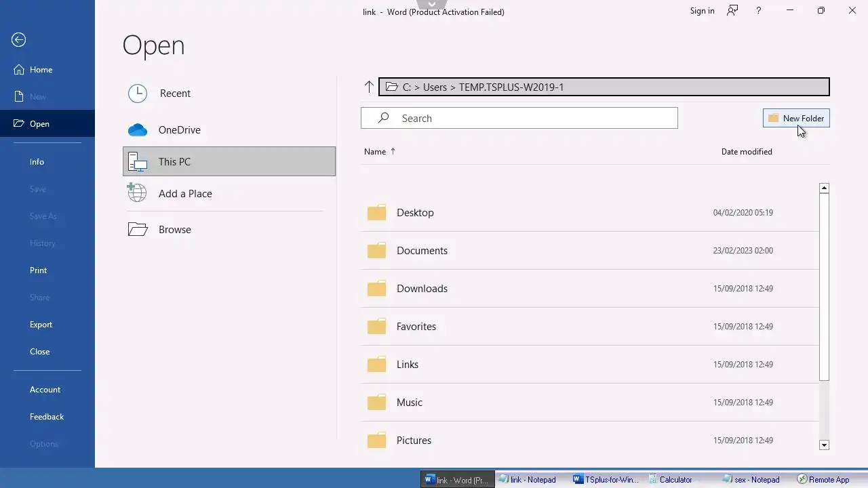This screenshot has width=868, height=488.
Task: Open the Links folder by its name
Action: click(x=408, y=365)
